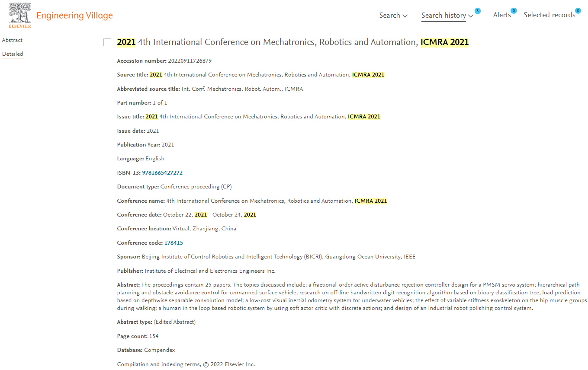Click the Publication Year value 2021
This screenshot has height=370, width=588.
coord(168,145)
